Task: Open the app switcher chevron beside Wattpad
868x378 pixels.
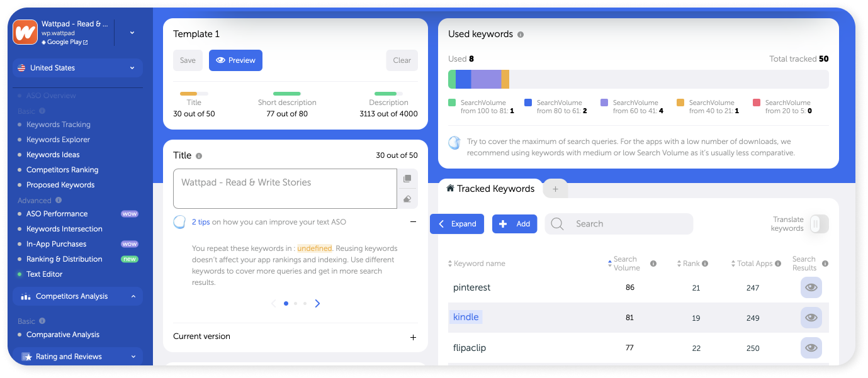Action: click(x=132, y=33)
